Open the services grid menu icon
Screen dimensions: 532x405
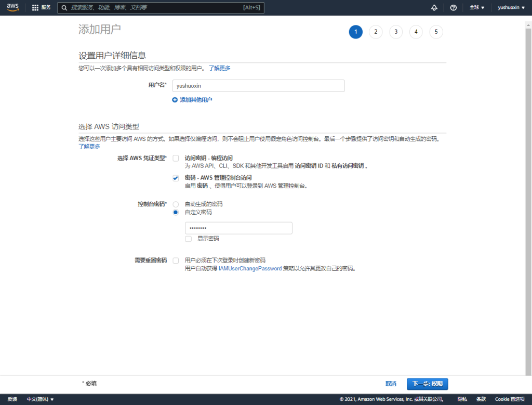[x=35, y=8]
